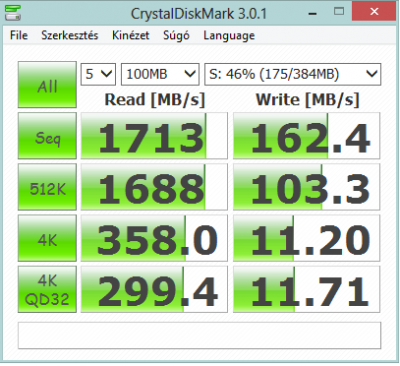400x366 pixels.
Task: Click the Write [MB/s] column header
Action: 308,100
